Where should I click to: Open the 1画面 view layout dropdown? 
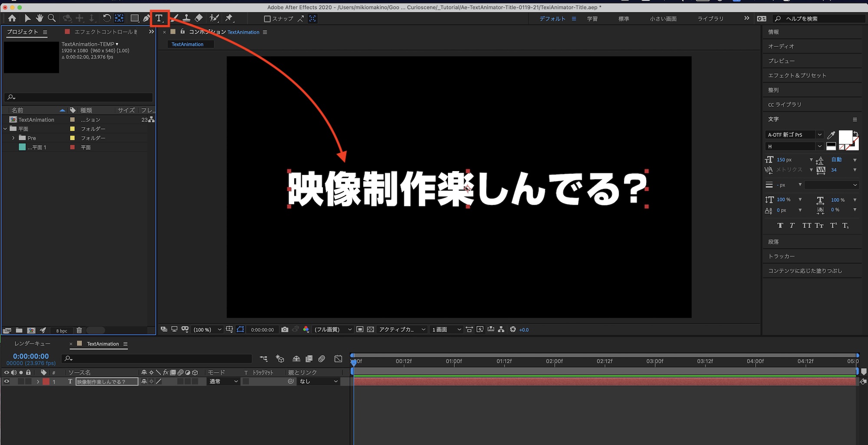click(x=446, y=330)
